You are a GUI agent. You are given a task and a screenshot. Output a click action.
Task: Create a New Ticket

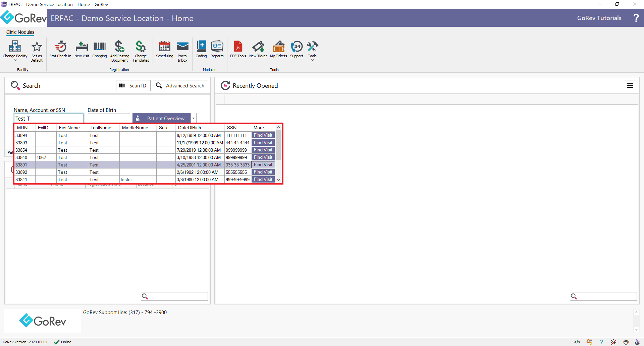pyautogui.click(x=258, y=49)
